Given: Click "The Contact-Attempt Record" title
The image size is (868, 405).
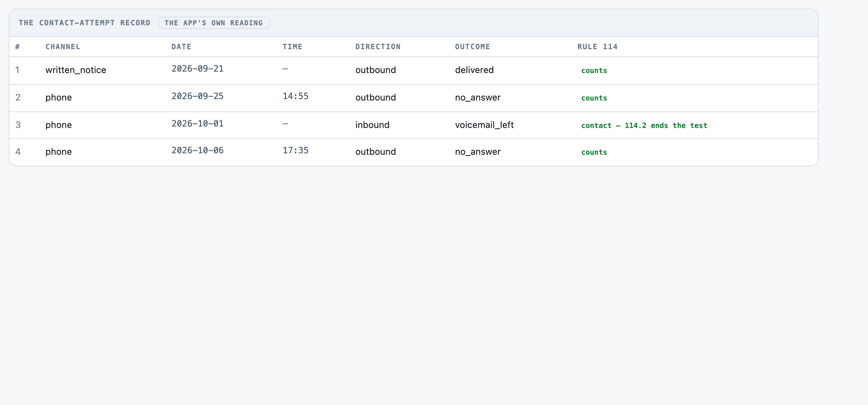Looking at the screenshot, I should pyautogui.click(x=85, y=23).
